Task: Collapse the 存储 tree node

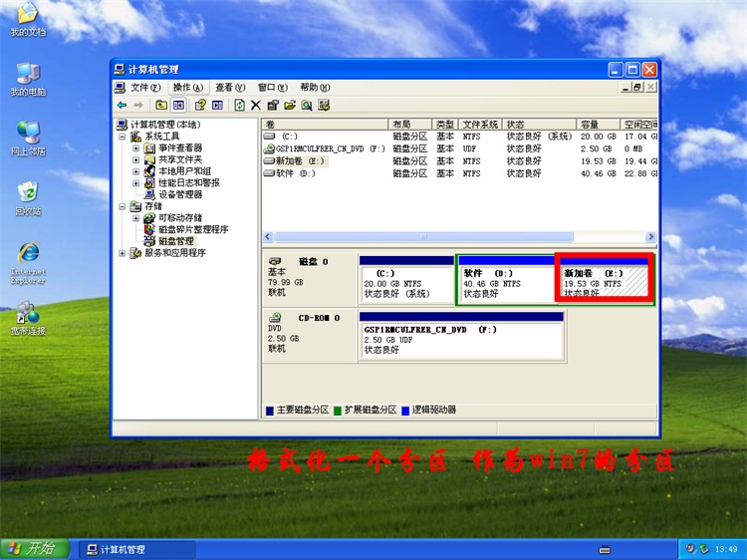Action: click(x=123, y=206)
